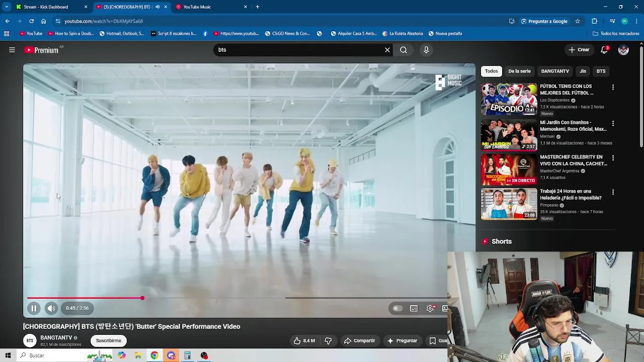Select the BTS filter chip

(601, 71)
